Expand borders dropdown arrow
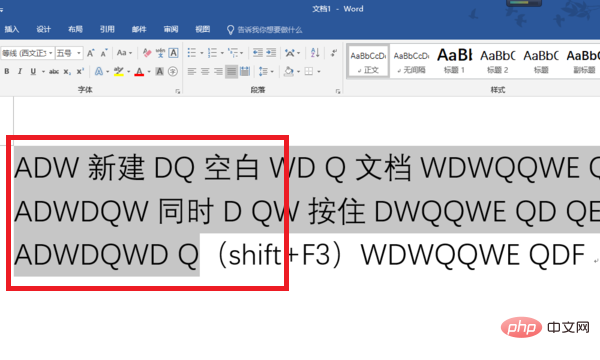This screenshot has width=600, height=360. [x=318, y=72]
